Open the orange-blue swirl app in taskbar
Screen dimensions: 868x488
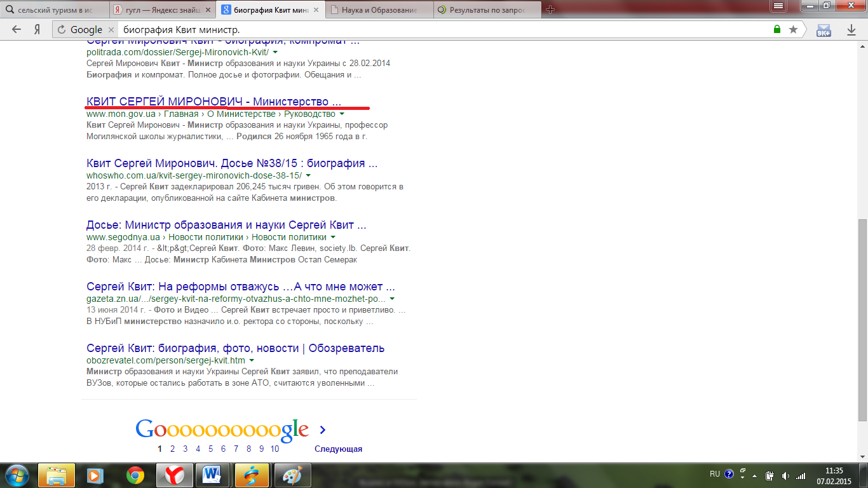[252, 475]
